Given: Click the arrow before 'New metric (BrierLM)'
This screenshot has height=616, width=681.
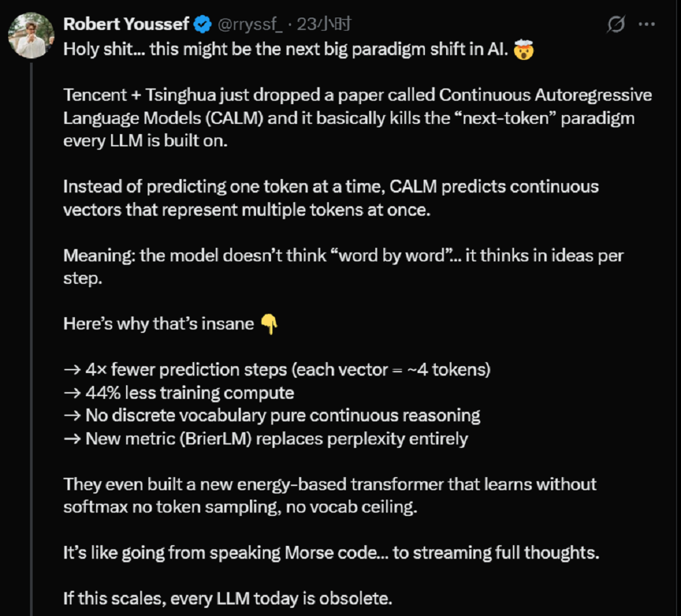Looking at the screenshot, I should point(72,438).
